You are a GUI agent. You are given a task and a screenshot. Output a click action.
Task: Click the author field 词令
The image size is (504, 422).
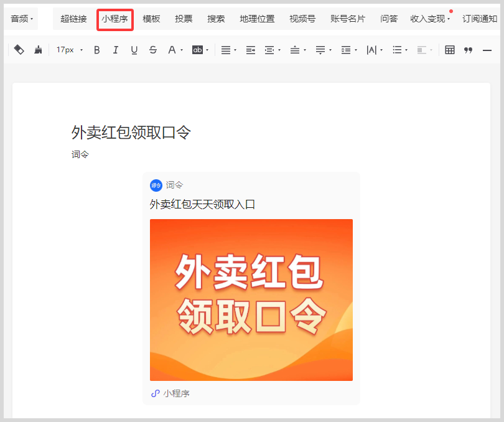tap(80, 154)
